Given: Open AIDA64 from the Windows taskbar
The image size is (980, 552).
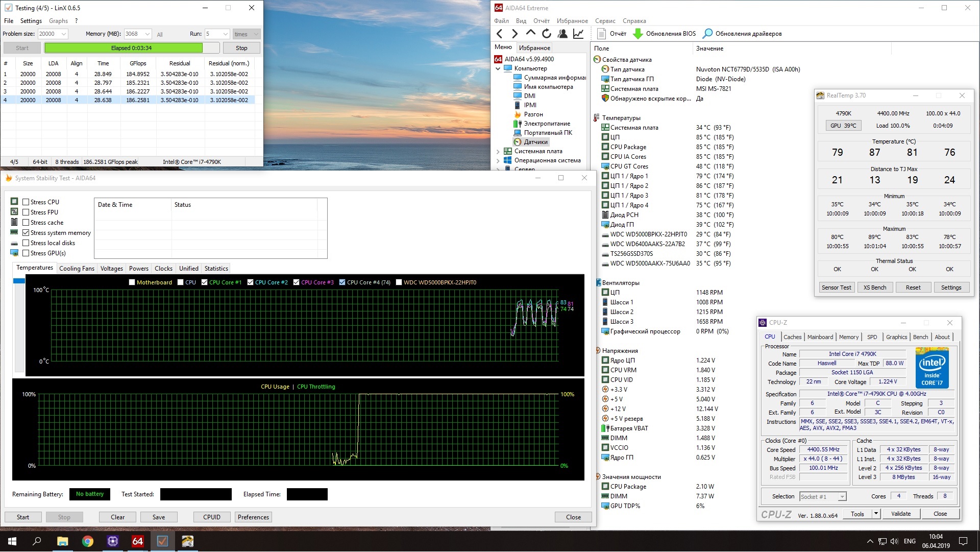Looking at the screenshot, I should tap(137, 541).
